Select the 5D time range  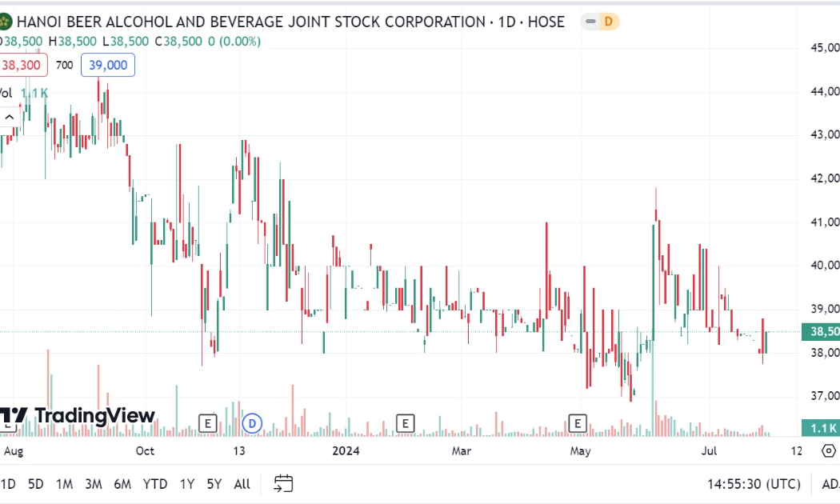(36, 484)
